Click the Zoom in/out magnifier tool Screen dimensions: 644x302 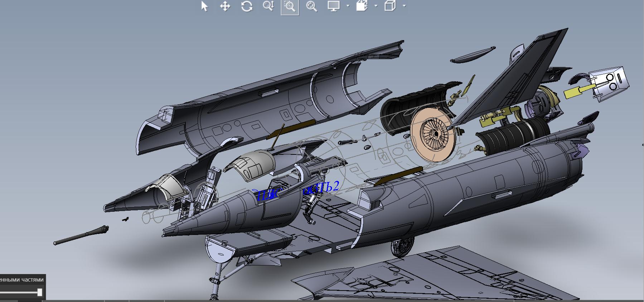click(x=268, y=6)
